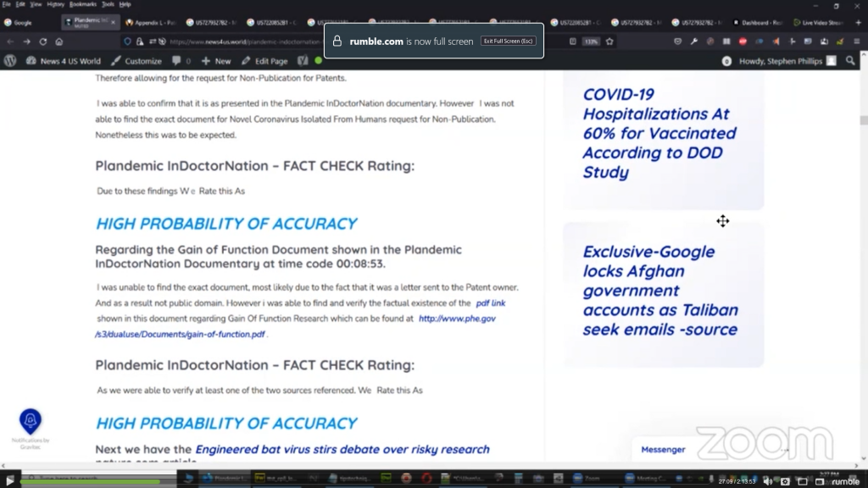The width and height of the screenshot is (868, 488).
Task: Seek on the green video progress bar
Action: (92, 482)
